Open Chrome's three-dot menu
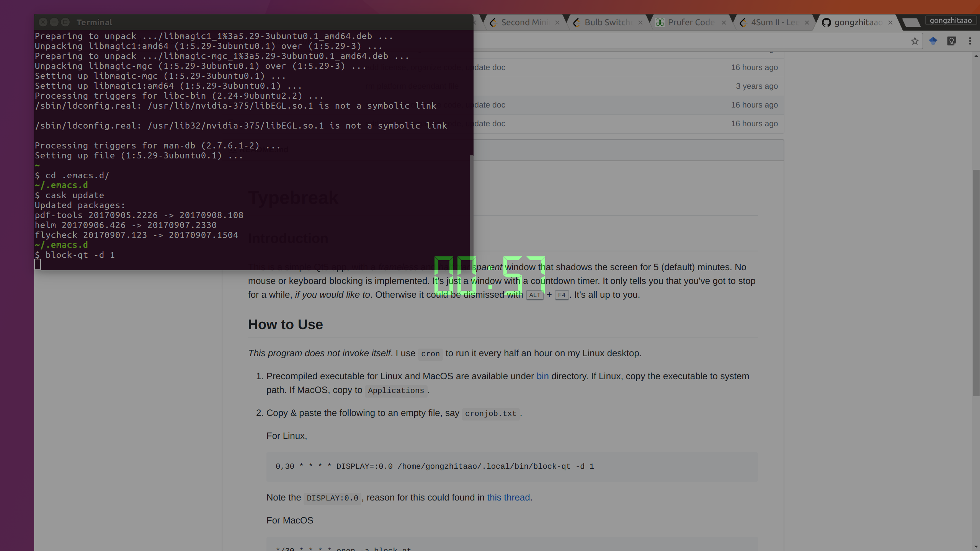The image size is (980, 551). (970, 41)
